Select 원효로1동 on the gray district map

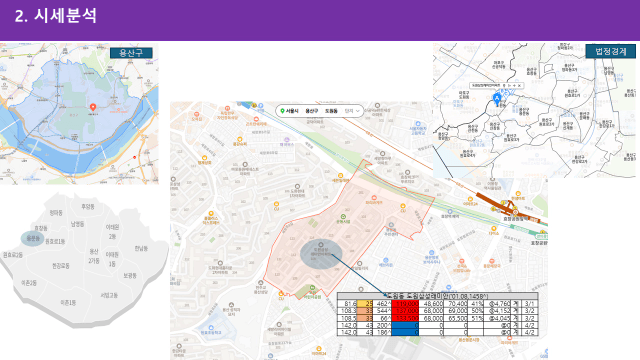tap(55, 241)
